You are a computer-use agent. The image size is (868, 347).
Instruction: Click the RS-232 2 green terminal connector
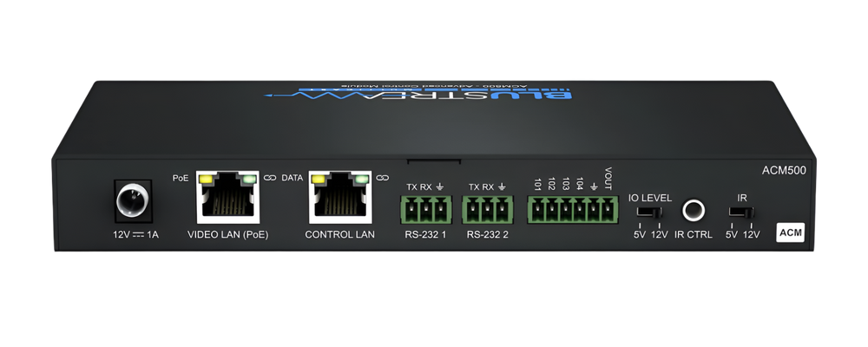pyautogui.click(x=487, y=209)
